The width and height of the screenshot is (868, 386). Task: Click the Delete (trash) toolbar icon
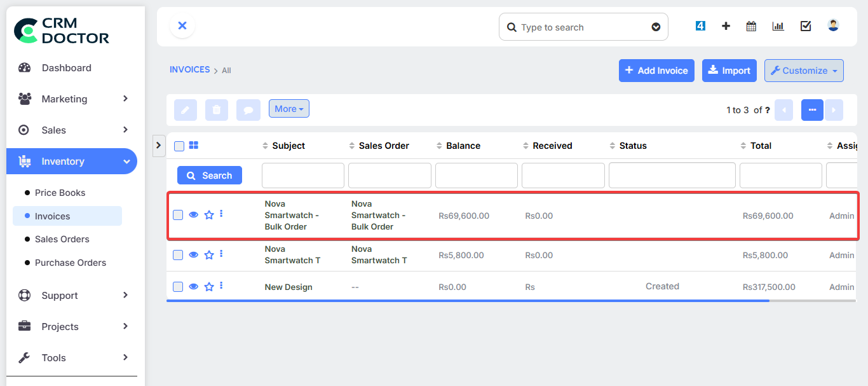(x=216, y=109)
